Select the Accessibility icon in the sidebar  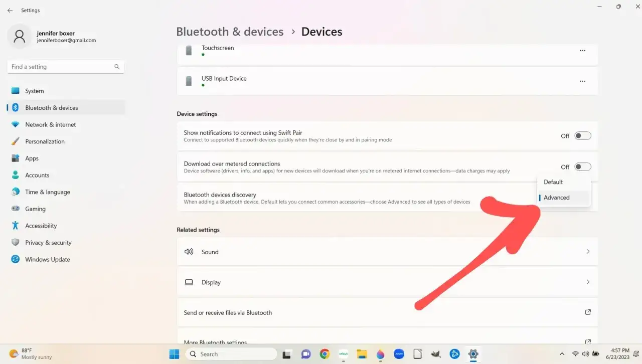tap(16, 226)
